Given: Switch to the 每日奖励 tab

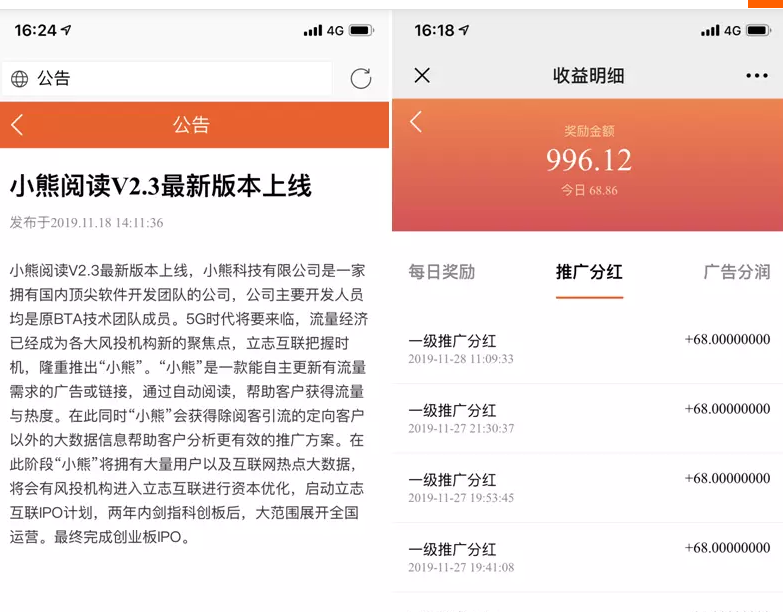Looking at the screenshot, I should [x=441, y=272].
